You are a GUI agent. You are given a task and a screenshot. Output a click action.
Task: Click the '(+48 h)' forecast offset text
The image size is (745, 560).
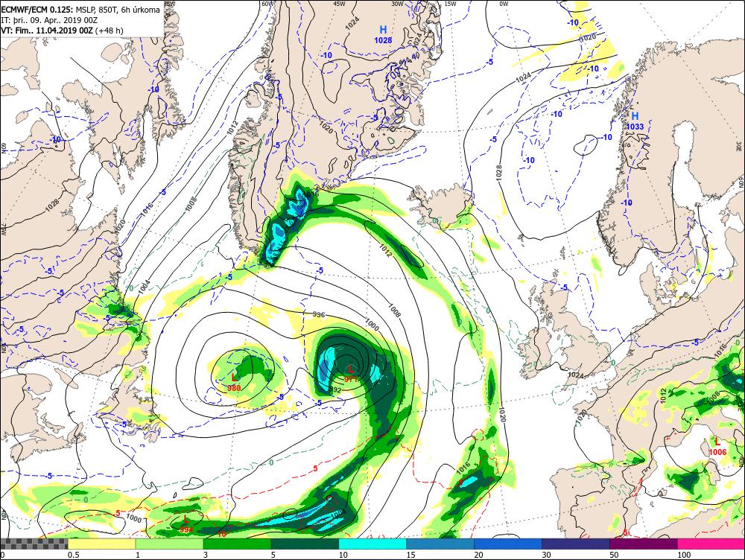point(110,31)
